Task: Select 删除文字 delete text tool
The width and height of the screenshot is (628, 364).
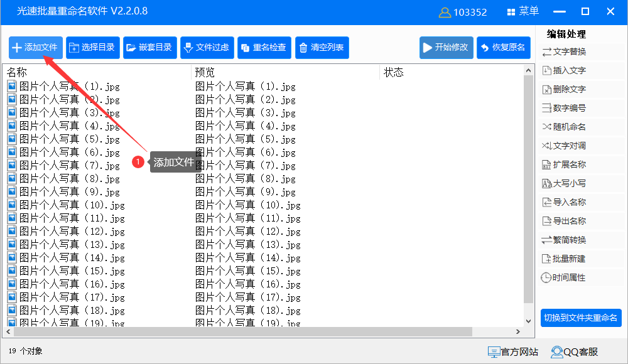Action: coord(564,89)
